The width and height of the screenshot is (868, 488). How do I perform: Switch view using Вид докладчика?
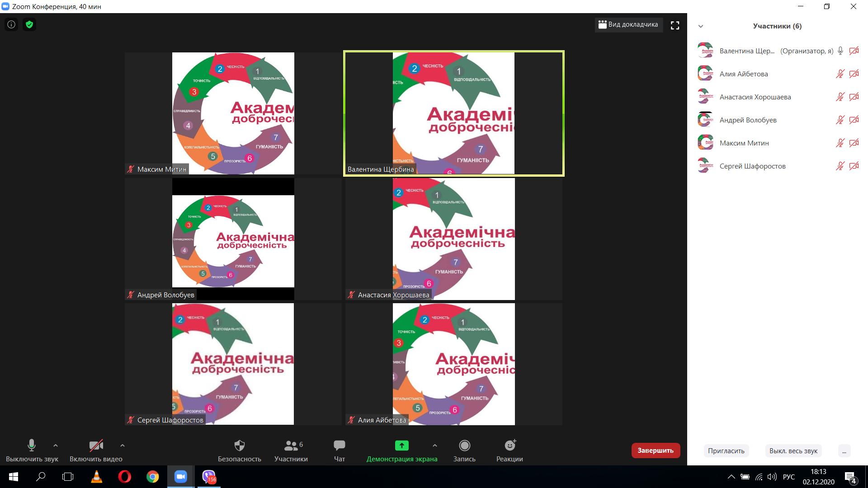(x=628, y=24)
